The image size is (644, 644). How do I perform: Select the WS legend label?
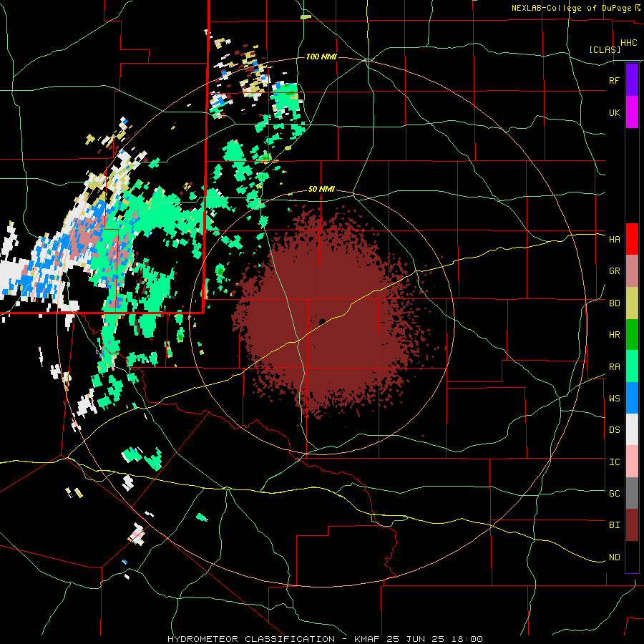[x=614, y=399]
